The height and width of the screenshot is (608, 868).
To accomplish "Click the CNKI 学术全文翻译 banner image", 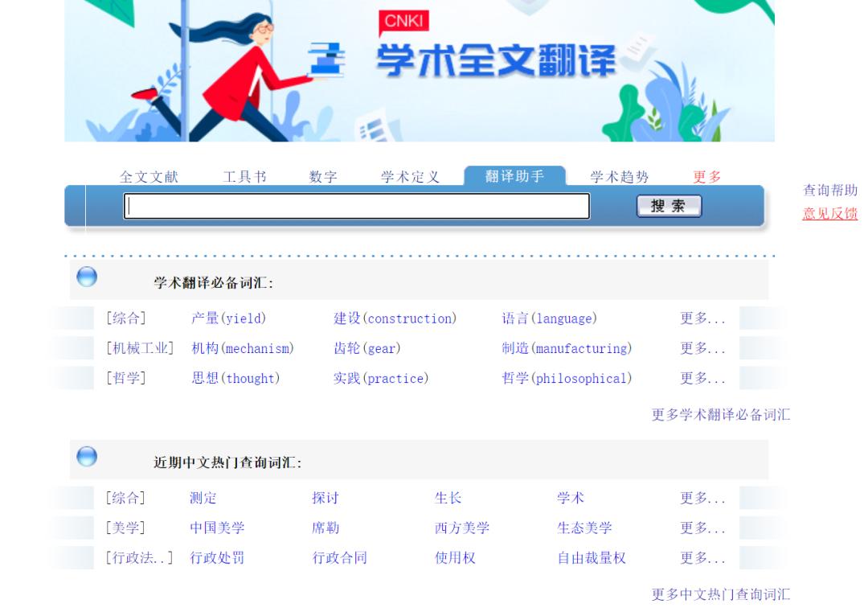I will point(419,71).
